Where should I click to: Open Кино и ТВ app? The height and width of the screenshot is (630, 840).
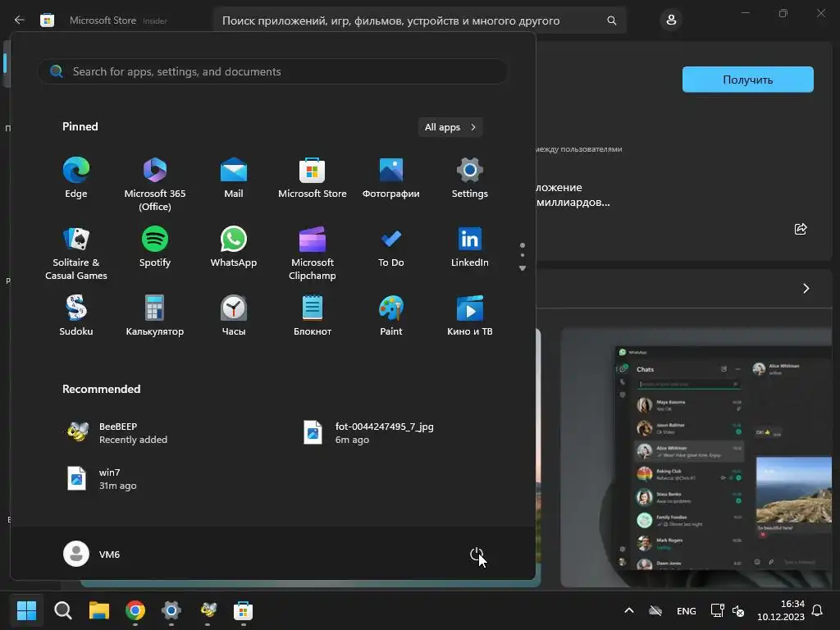(x=470, y=316)
